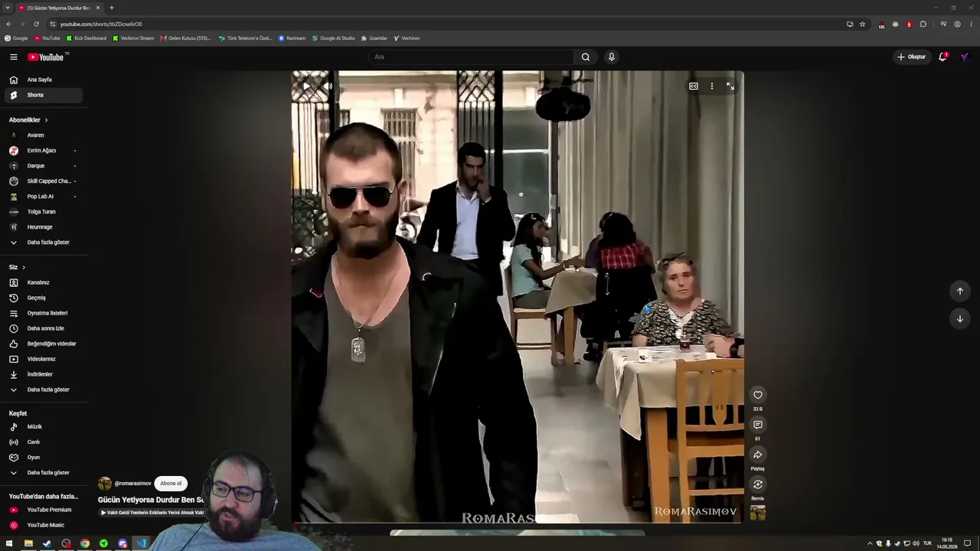This screenshot has width=980, height=551.
Task: Open the Short's sound thumbnail
Action: [x=758, y=513]
